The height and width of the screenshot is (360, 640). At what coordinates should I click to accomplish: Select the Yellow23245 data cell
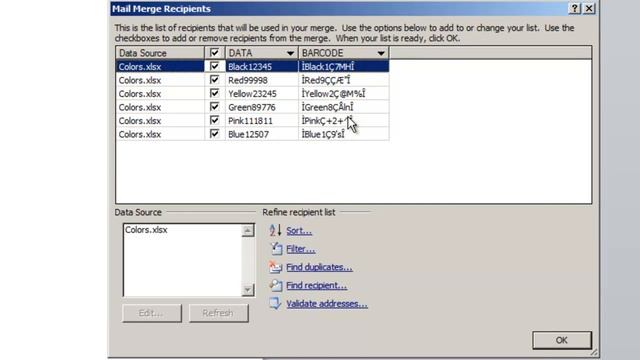coord(262,93)
